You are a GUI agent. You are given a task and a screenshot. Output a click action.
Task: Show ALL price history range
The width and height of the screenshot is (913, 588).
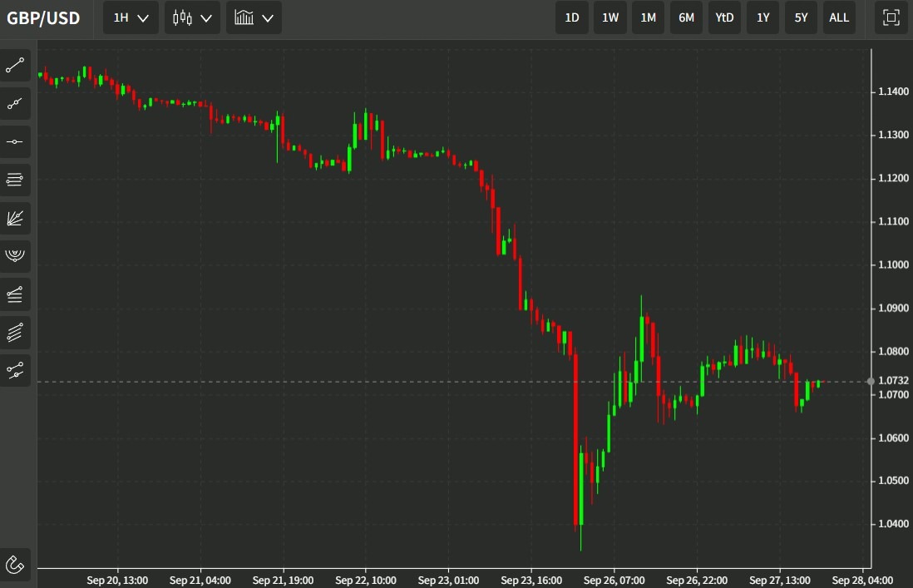coord(839,17)
